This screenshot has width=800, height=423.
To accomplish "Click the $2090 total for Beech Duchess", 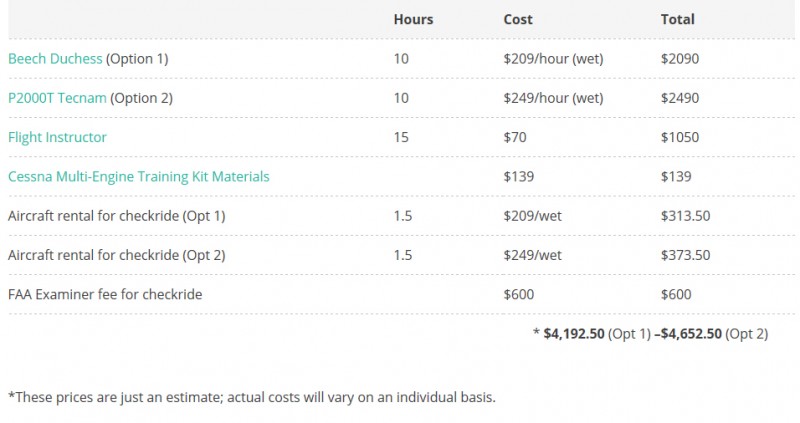I will point(680,59).
